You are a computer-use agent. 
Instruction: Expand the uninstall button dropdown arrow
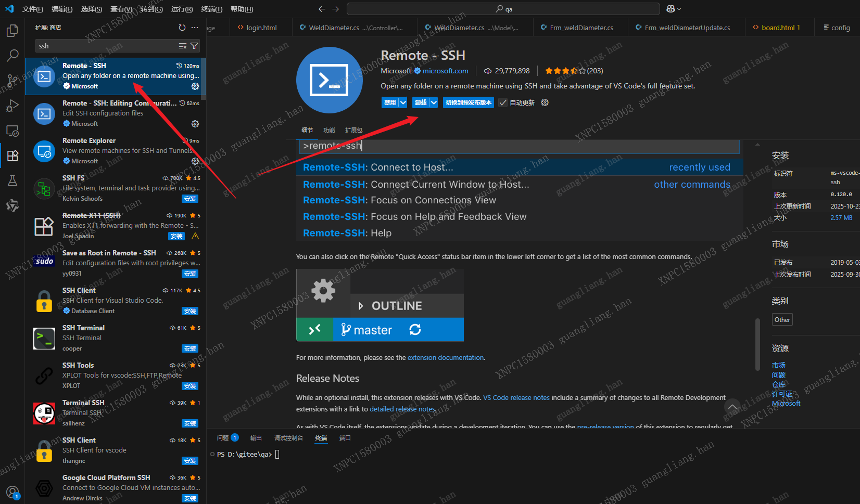tap(434, 102)
